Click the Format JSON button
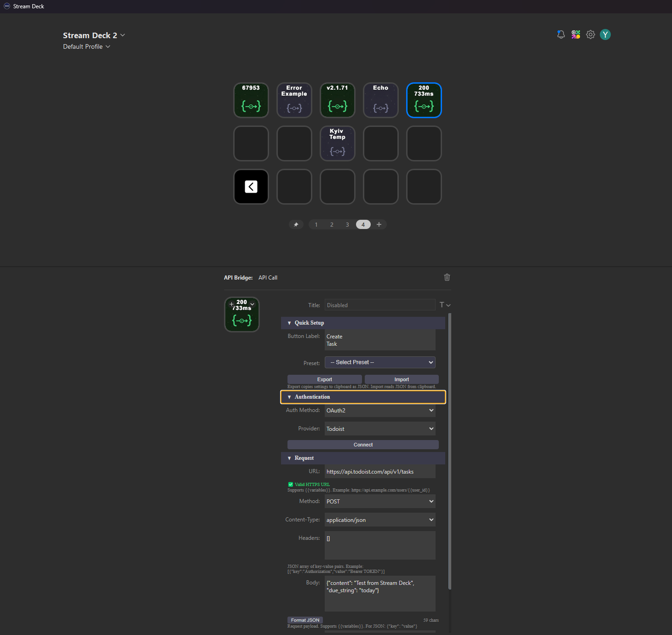Viewport: 672px width, 635px height. point(305,620)
